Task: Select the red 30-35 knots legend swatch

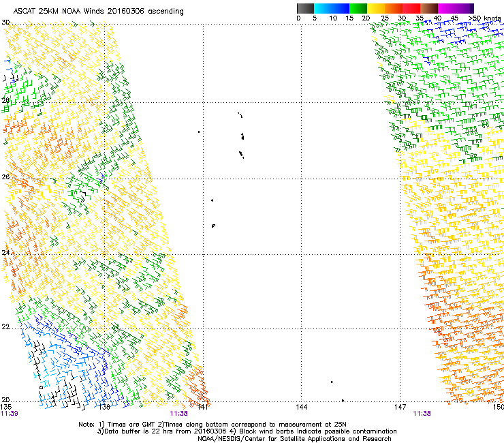Action: click(411, 8)
